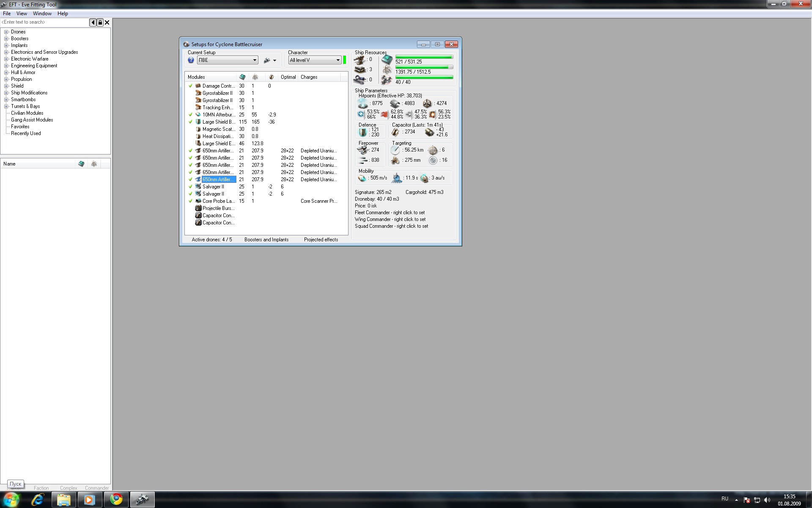Toggle the first Salvager II active checkmark
812x508 pixels.
(x=190, y=187)
